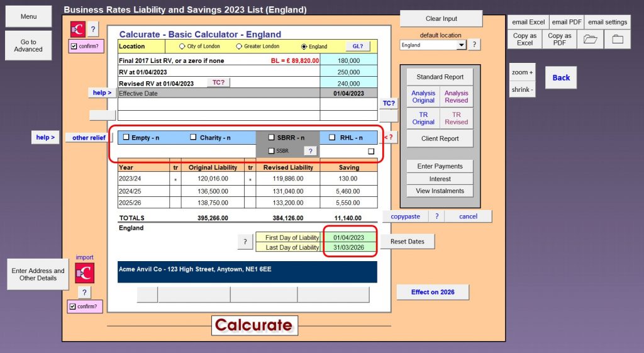Click the Standard Report button
Image resolution: width=644 pixels, height=353 pixels.
click(440, 77)
